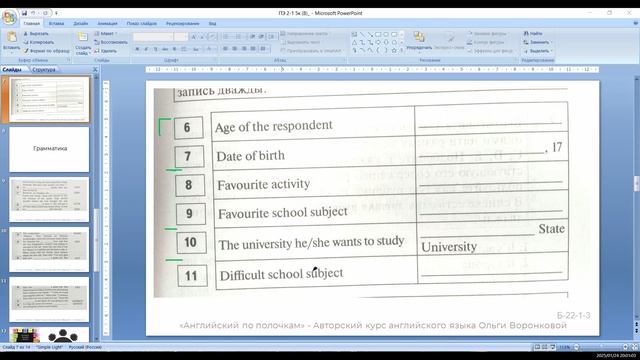
Task: Align text left
Action: click(x=225, y=49)
